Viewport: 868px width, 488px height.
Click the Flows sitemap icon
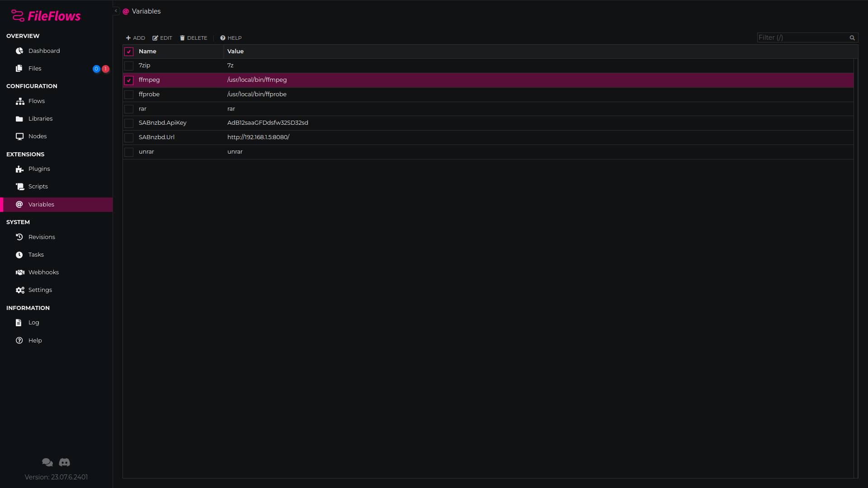coord(20,101)
